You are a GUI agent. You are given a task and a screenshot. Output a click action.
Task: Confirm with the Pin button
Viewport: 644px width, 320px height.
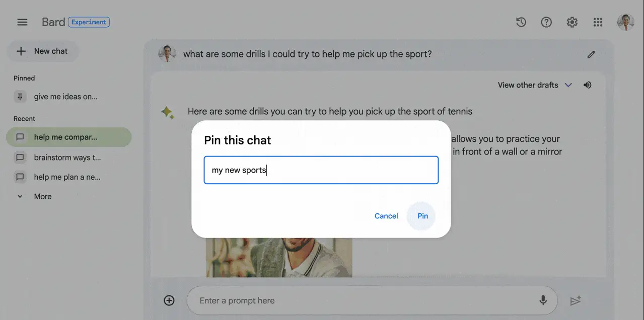422,216
